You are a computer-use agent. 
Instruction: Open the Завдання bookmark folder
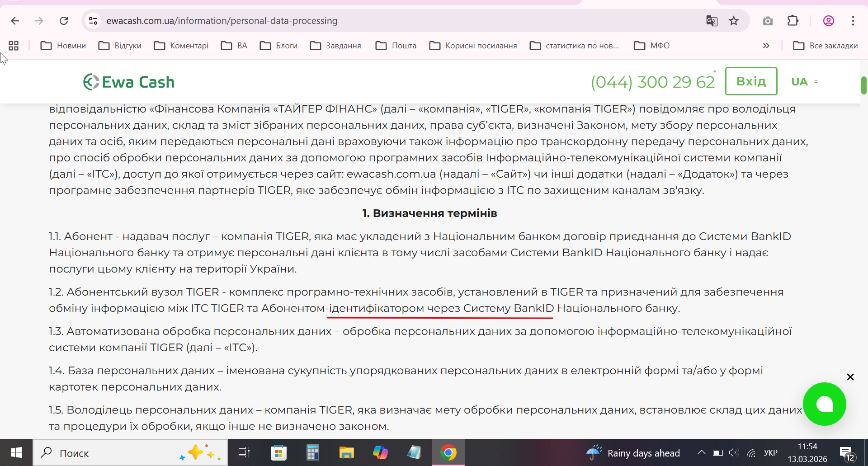[335, 46]
